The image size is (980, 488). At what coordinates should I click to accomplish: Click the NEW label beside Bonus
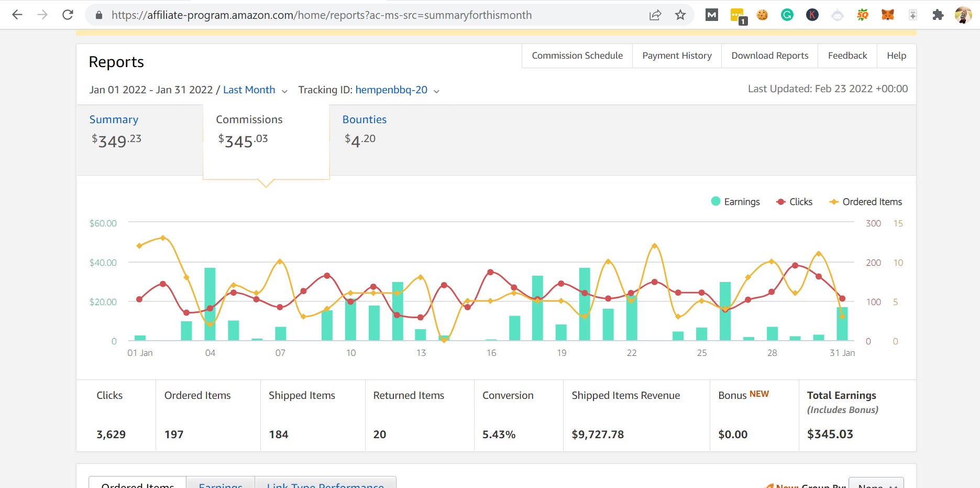pos(759,394)
